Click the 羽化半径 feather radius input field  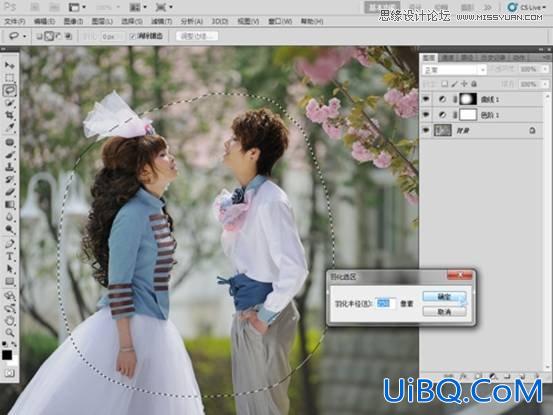tap(385, 303)
